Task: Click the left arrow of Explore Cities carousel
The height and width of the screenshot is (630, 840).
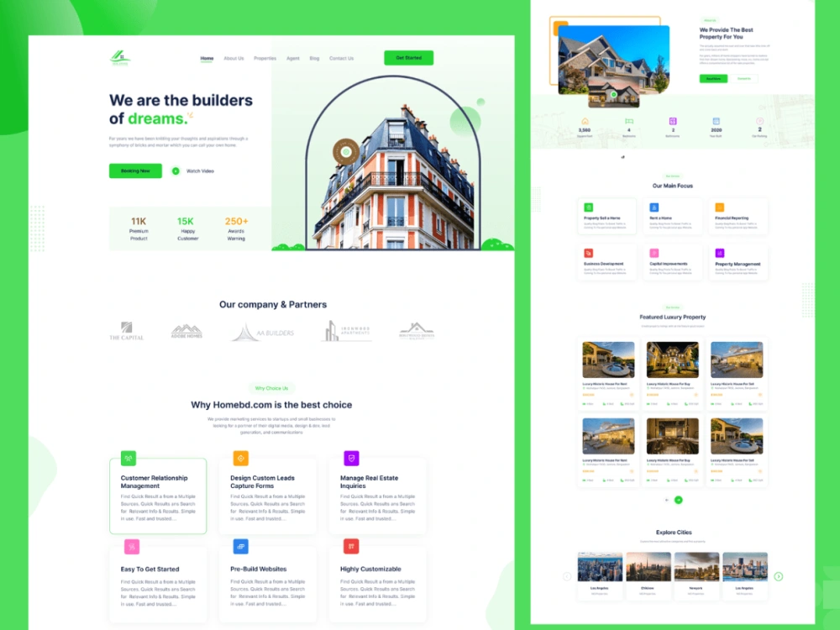Action: click(x=567, y=576)
